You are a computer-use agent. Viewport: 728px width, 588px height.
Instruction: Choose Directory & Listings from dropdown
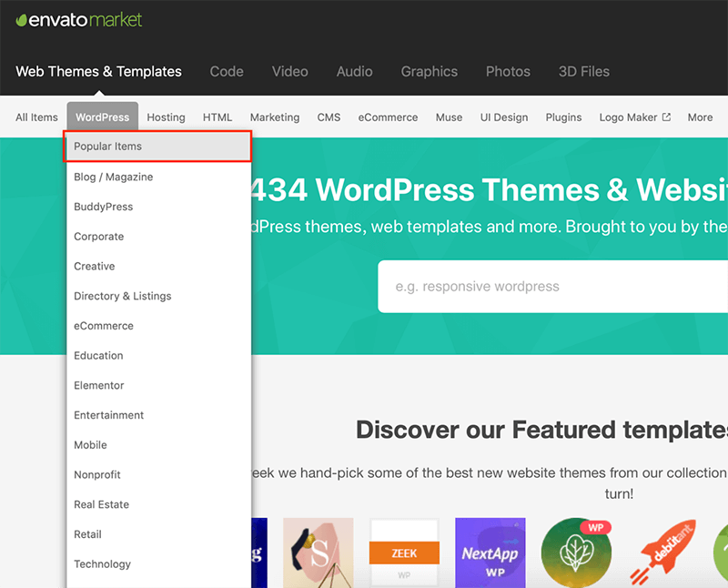click(x=158, y=296)
